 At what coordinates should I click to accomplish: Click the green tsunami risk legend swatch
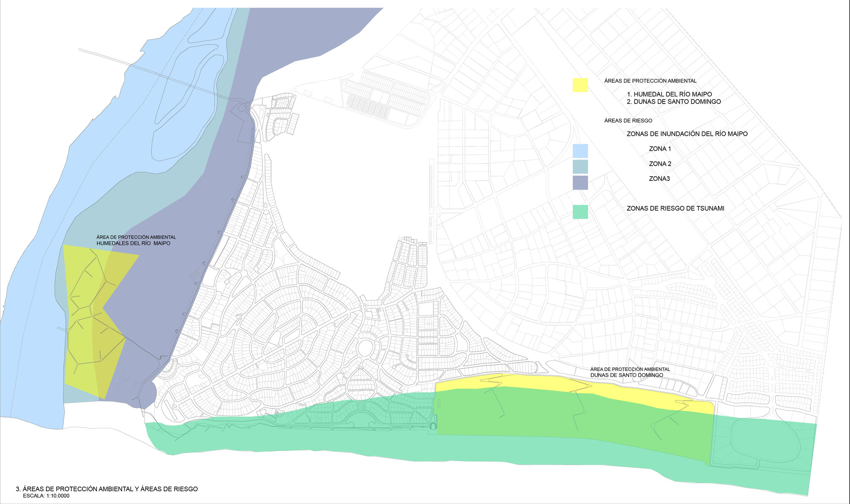(580, 212)
